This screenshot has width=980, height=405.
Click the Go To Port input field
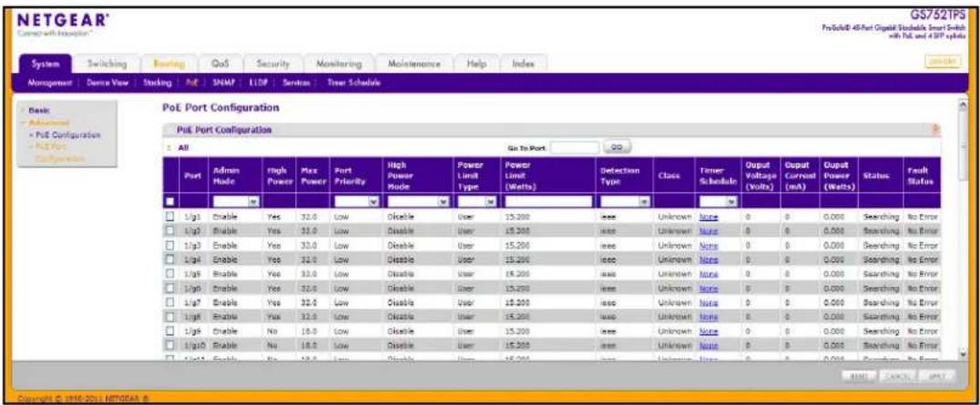pos(575,147)
